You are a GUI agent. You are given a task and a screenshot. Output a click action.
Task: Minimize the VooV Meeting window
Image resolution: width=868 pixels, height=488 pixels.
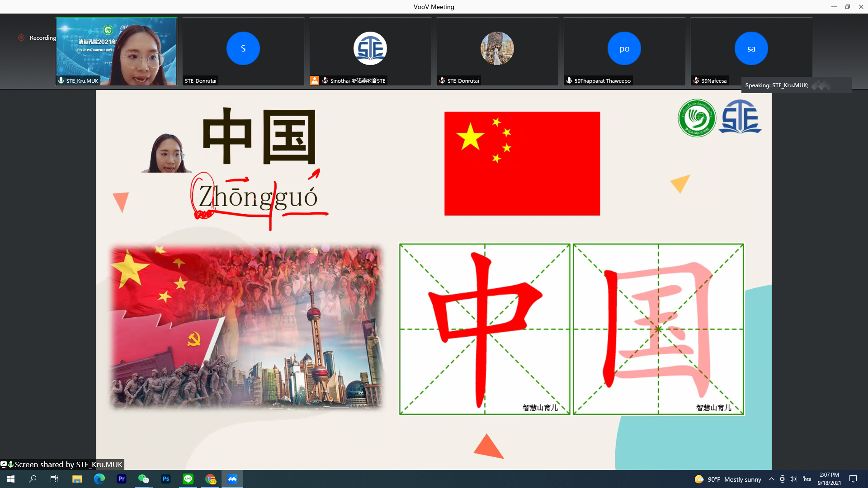click(x=834, y=7)
